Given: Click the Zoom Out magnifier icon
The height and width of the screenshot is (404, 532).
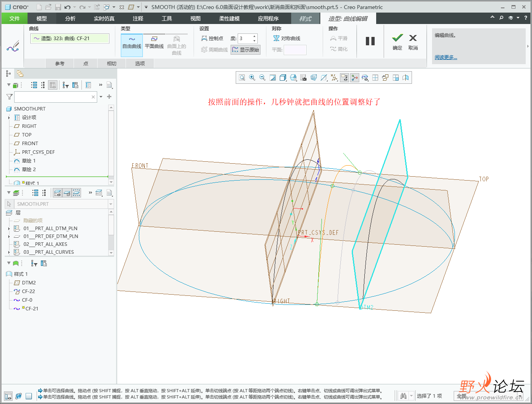Looking at the screenshot, I should (x=262, y=77).
